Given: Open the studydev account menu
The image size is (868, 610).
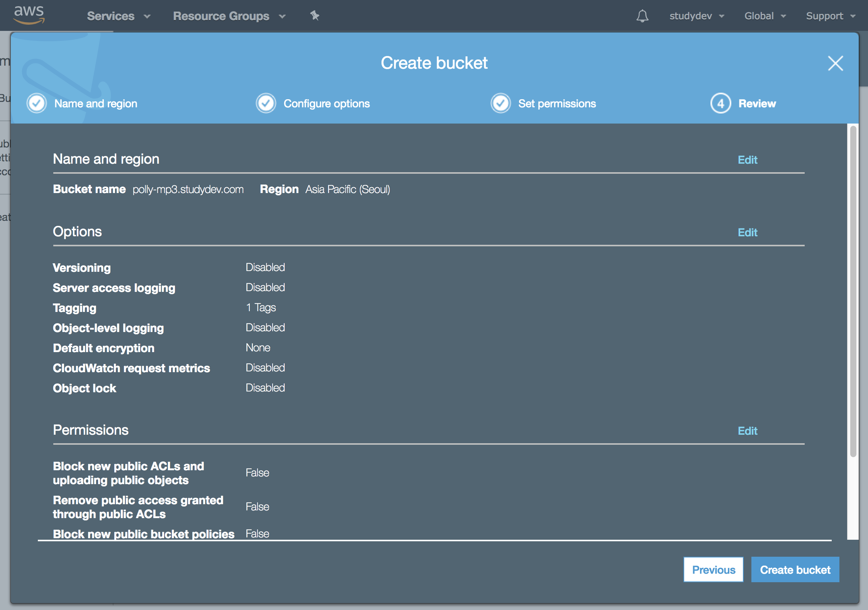Looking at the screenshot, I should coord(697,16).
